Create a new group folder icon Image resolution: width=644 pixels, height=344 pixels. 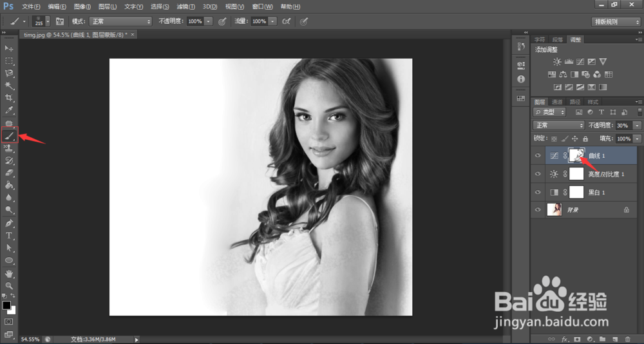(x=602, y=339)
